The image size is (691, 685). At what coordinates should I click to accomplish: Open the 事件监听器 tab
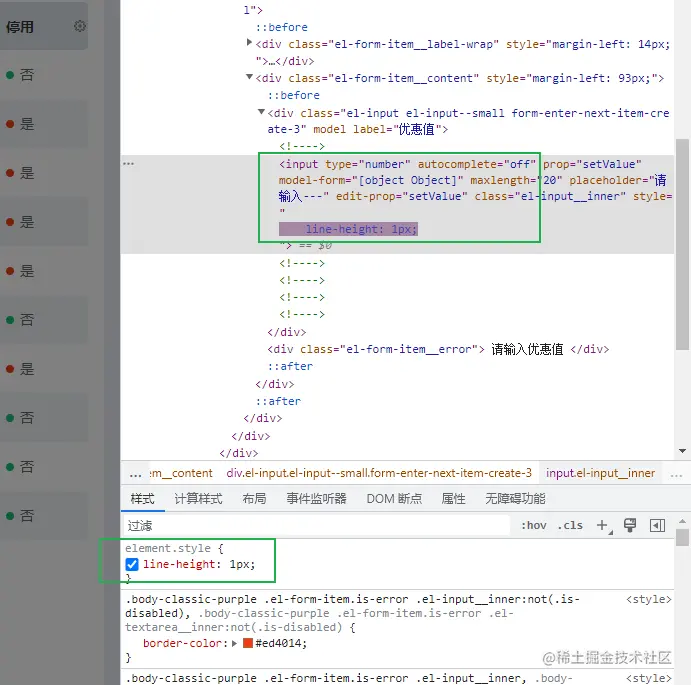(316, 499)
